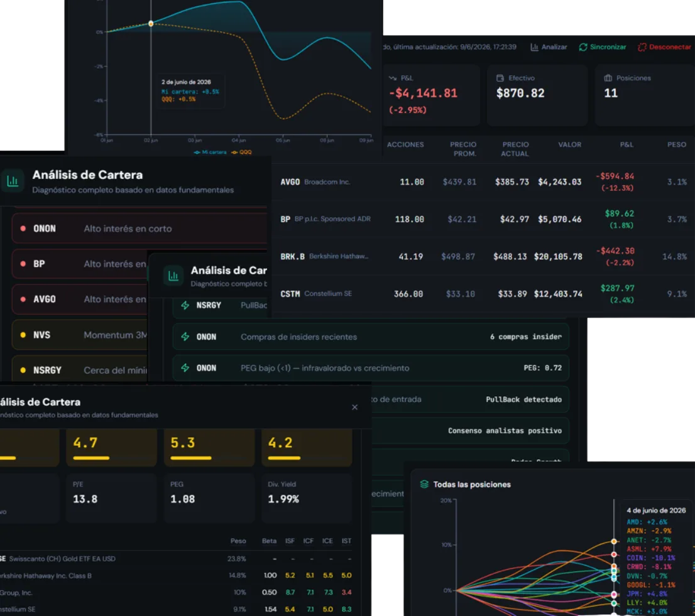Screen dimensions: 695x616
Task: Click the Desconectar unplug icon
Action: tap(642, 47)
